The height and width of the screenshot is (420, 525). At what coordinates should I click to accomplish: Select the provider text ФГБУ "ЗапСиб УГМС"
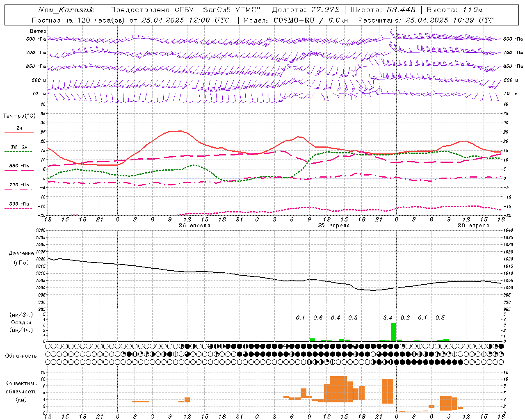click(218, 10)
